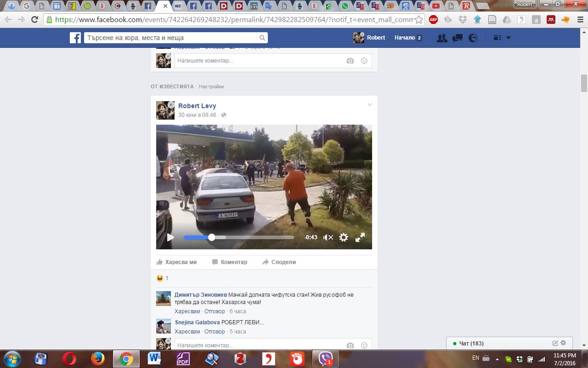The width and height of the screenshot is (588, 368).
Task: Attach a photo with upper comment camera icon
Action: point(350,61)
